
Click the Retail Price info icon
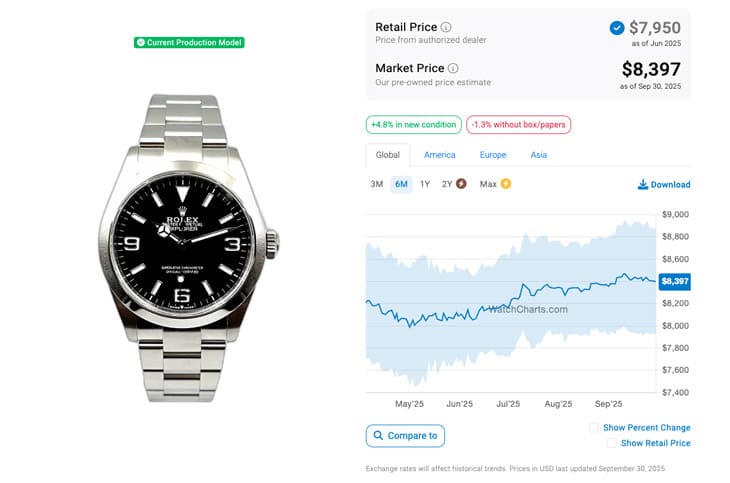(446, 27)
